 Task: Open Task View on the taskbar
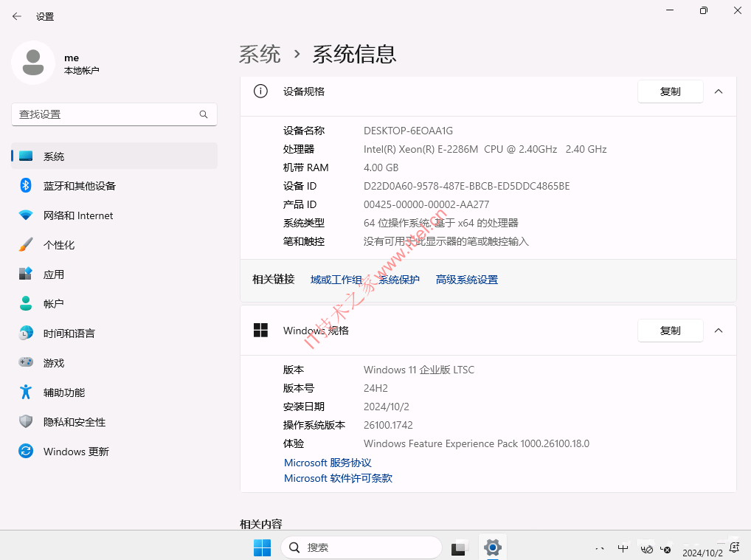pyautogui.click(x=458, y=547)
